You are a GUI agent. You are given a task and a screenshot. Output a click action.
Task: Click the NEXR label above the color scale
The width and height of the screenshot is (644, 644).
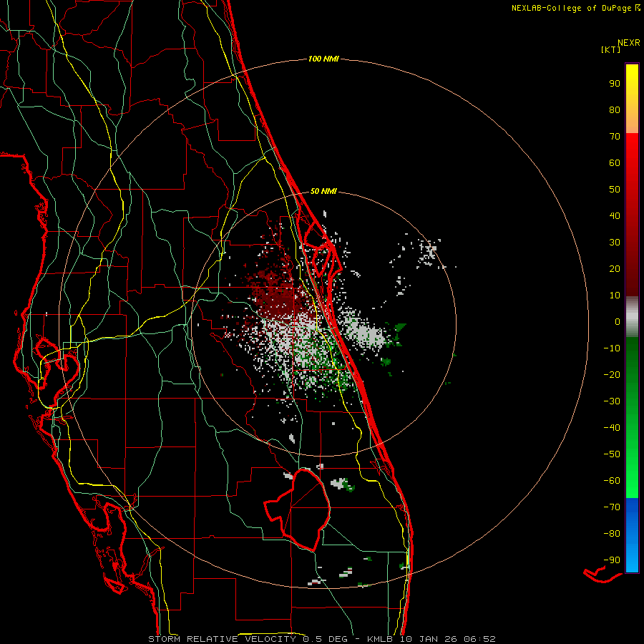[629, 43]
